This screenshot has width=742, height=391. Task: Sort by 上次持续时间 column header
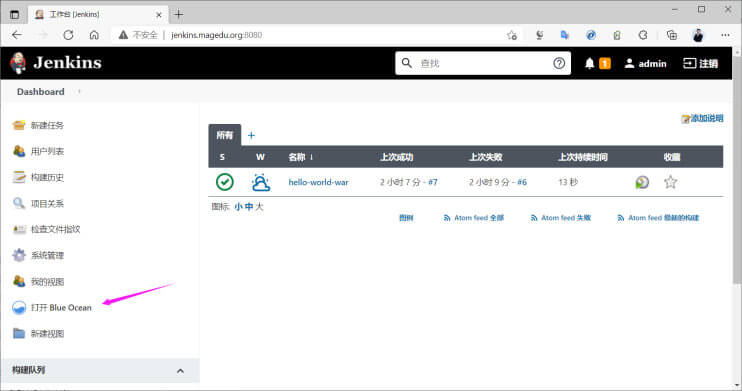(583, 157)
